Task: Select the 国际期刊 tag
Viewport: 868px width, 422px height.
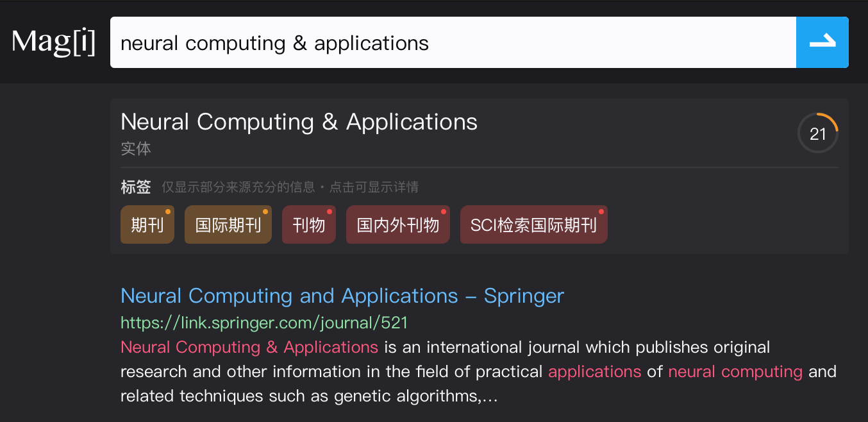Action: point(228,225)
